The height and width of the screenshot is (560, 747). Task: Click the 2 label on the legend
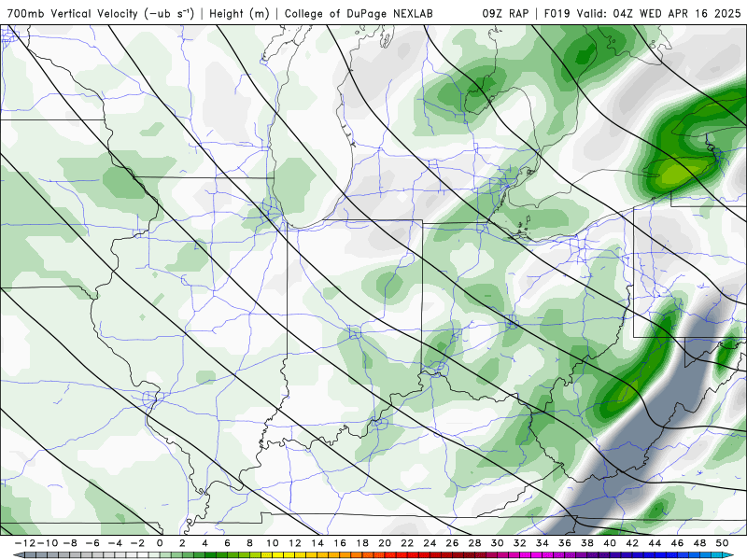182,543
